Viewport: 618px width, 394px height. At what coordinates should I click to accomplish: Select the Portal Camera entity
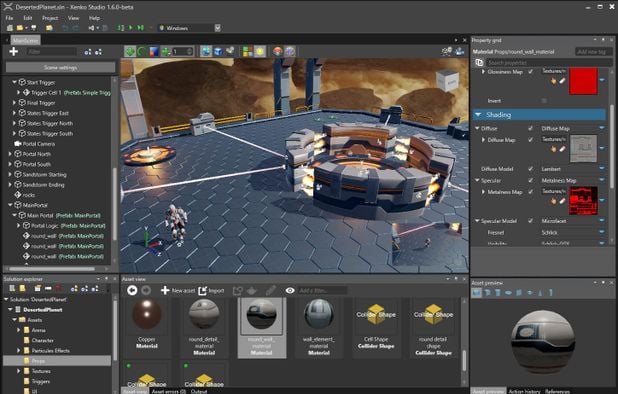pos(39,143)
